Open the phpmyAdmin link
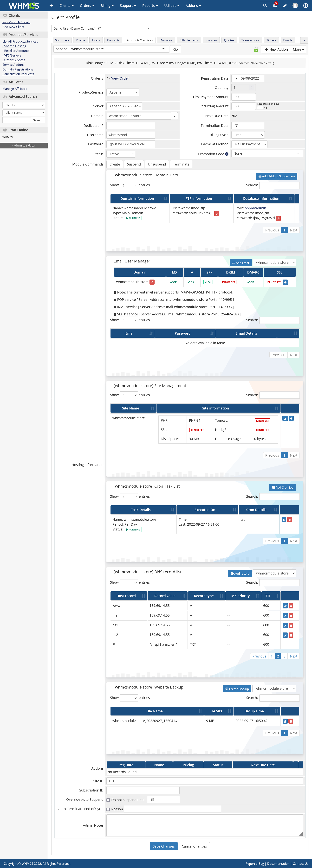 (255, 208)
